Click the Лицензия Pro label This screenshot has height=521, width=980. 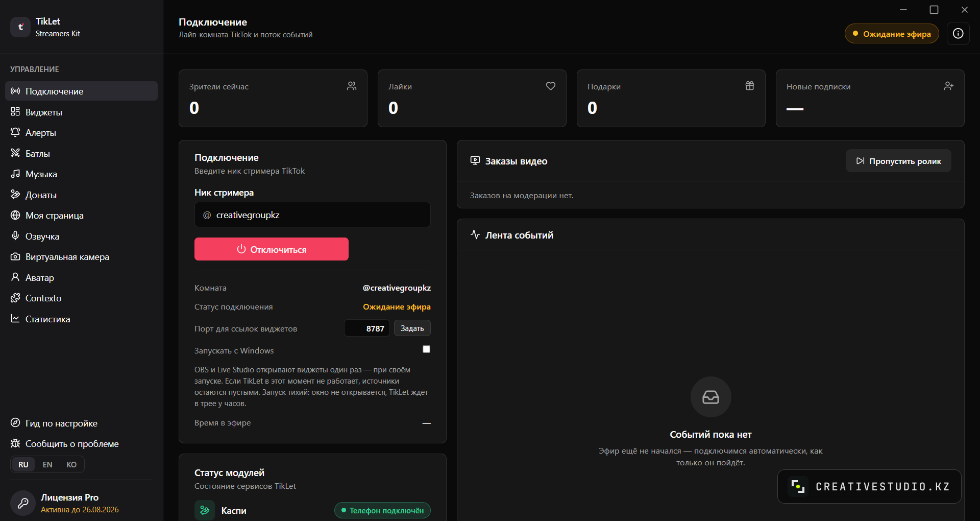click(69, 497)
